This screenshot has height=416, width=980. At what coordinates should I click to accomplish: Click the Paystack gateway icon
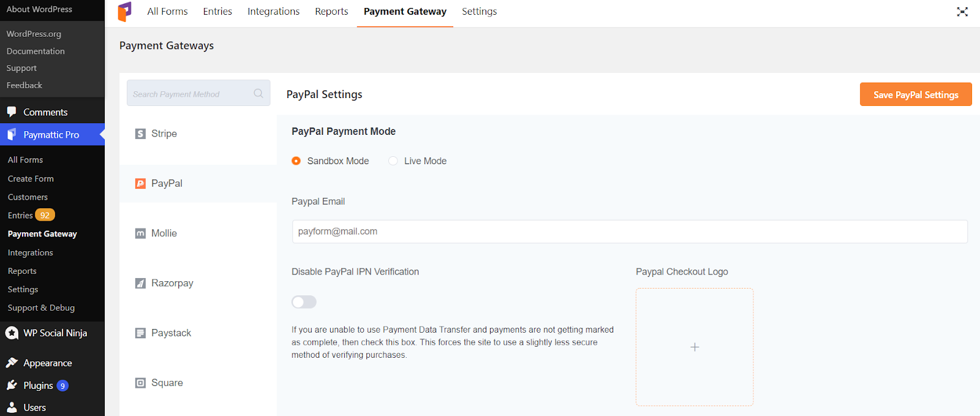tap(140, 333)
